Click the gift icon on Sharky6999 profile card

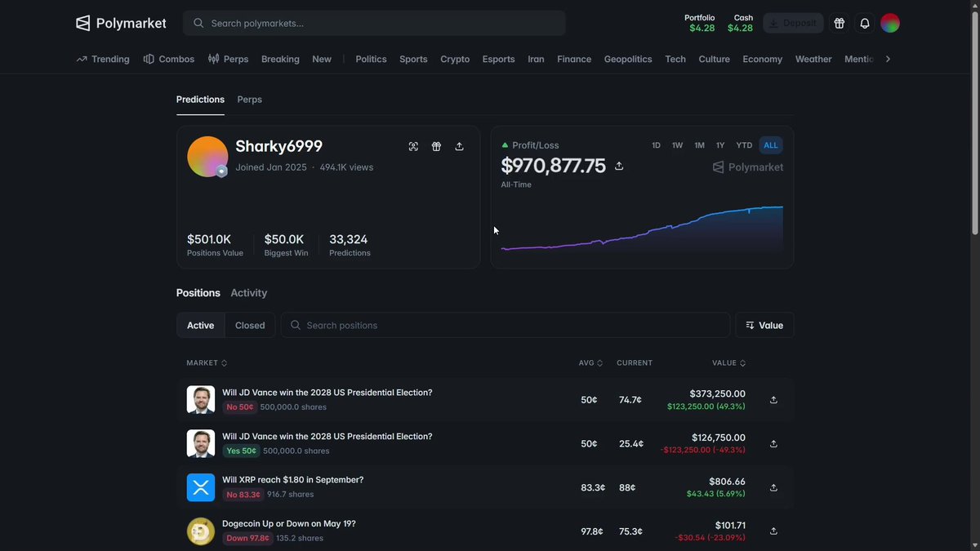(436, 146)
